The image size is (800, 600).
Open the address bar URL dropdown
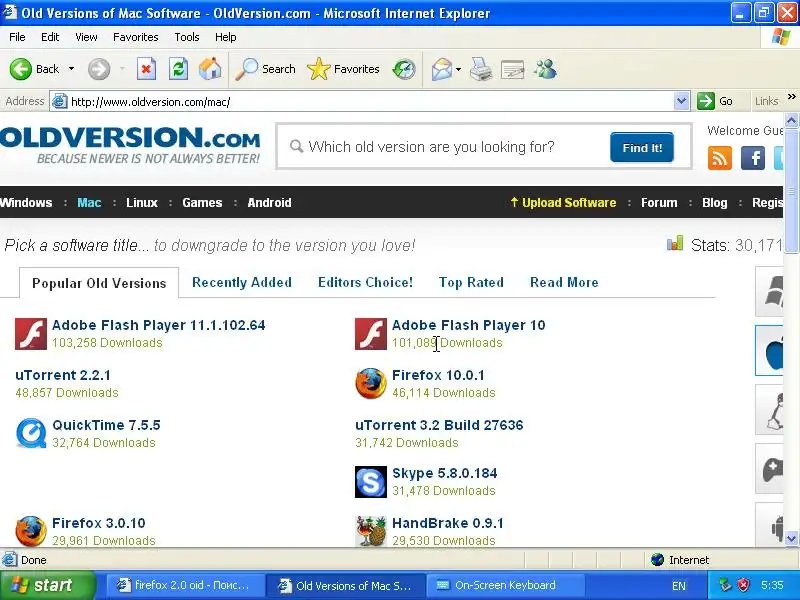[681, 101]
